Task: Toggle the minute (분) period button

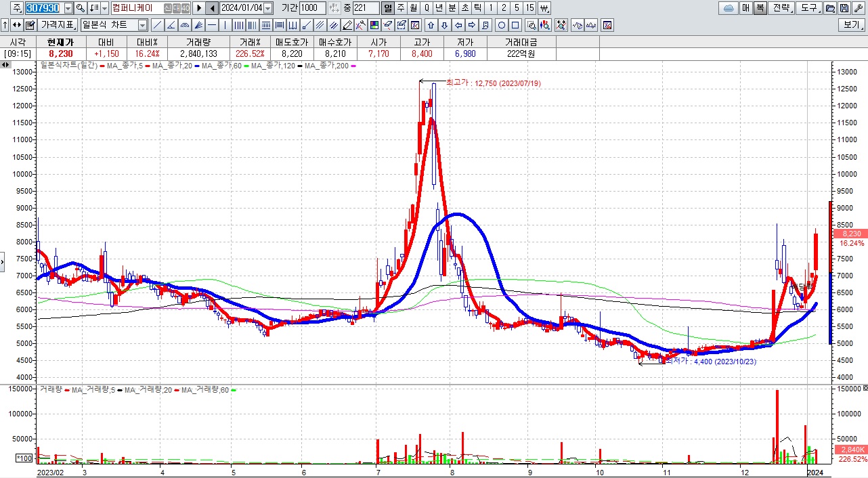Action: tap(452, 8)
